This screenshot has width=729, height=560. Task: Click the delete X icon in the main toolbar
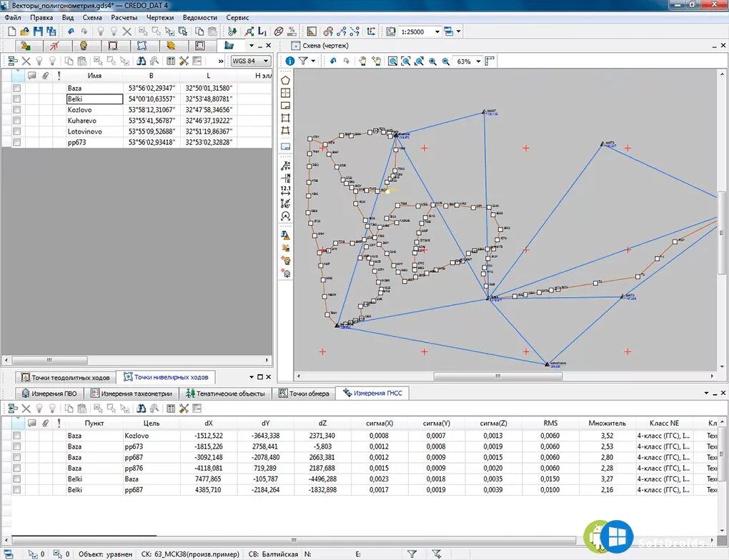coord(127,31)
